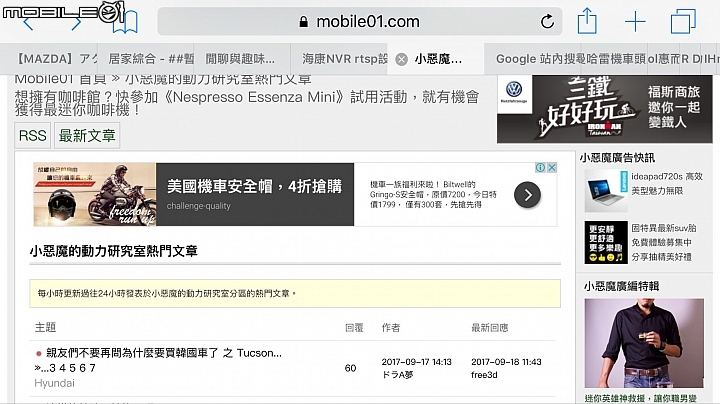This screenshot has width=720, height=404.
Task: View last replier free3d profile
Action: [x=484, y=375]
